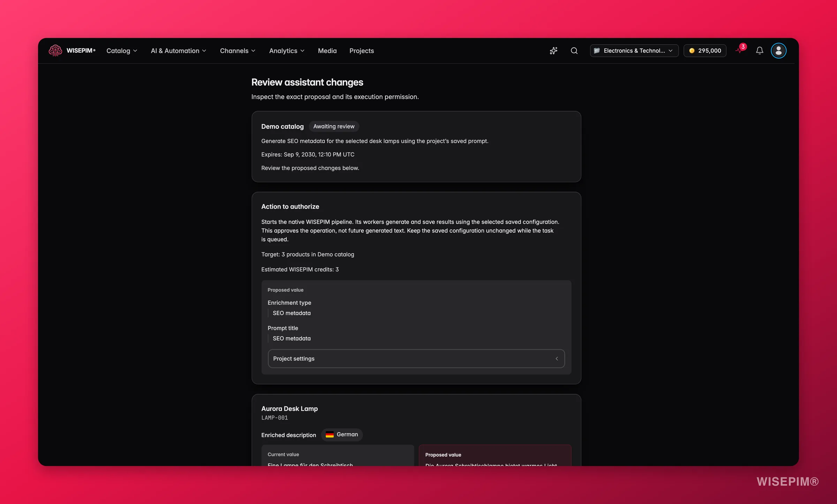This screenshot has width=837, height=504.
Task: Click the German language tag
Action: tap(342, 435)
